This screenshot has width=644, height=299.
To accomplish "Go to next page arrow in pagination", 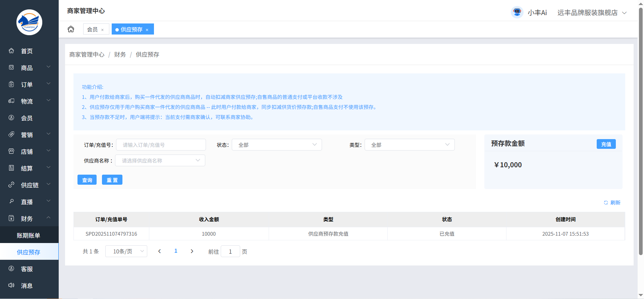I will 192,251.
